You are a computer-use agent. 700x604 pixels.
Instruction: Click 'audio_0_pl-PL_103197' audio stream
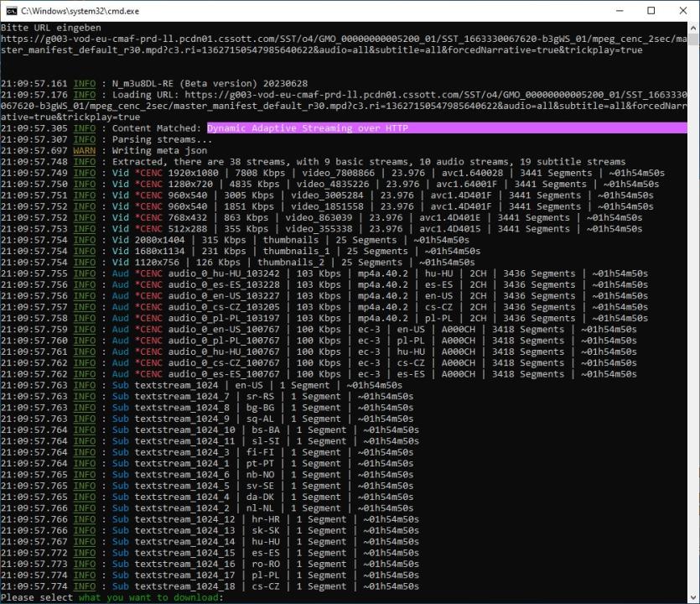coord(224,318)
